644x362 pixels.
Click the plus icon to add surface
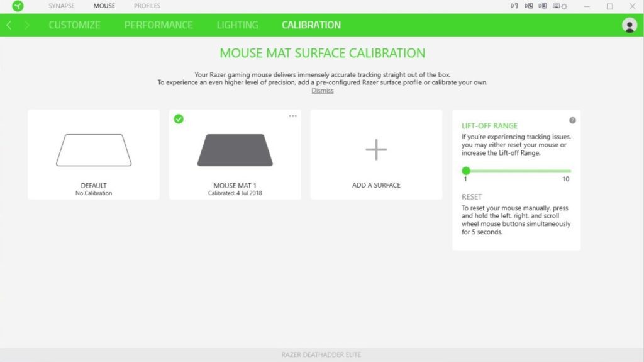click(x=376, y=150)
